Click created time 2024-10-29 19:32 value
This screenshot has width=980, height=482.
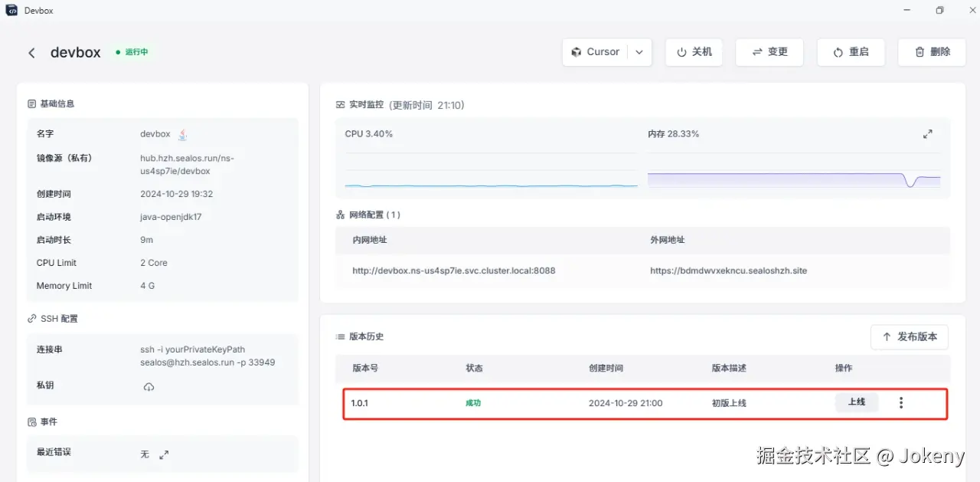pyautogui.click(x=176, y=194)
